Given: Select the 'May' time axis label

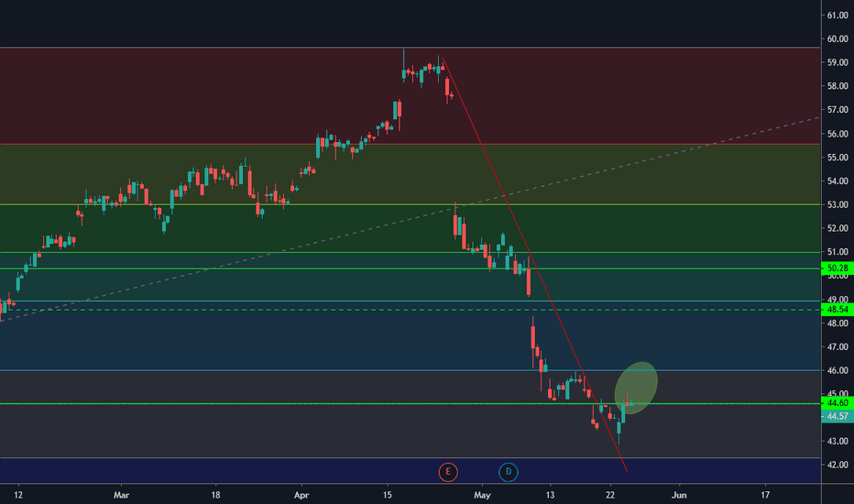Looking at the screenshot, I should tap(482, 495).
